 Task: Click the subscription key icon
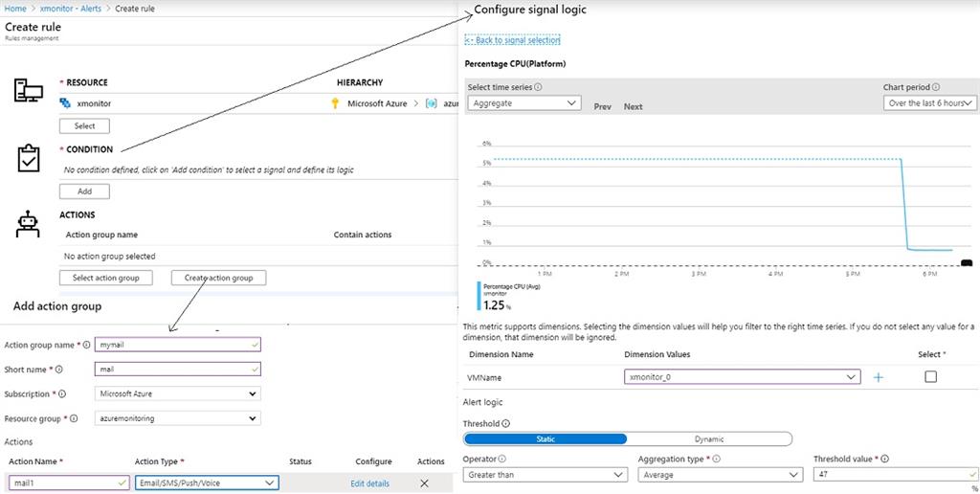pyautogui.click(x=335, y=103)
